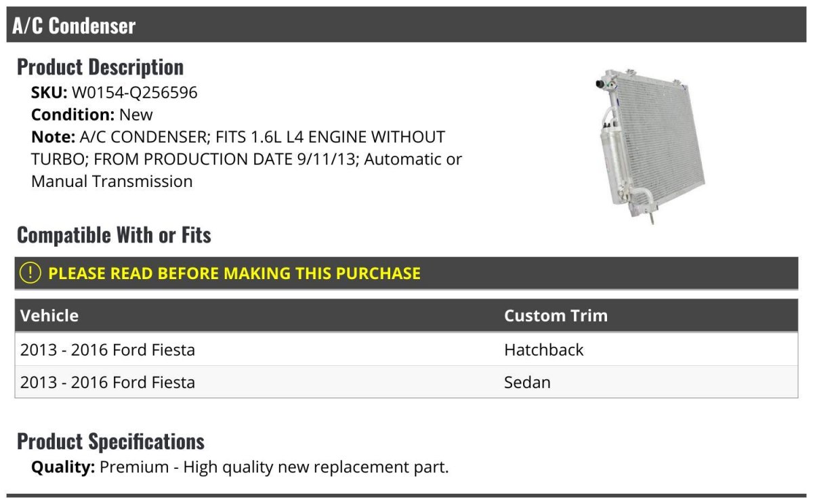Click the Premium quality description text

click(x=274, y=467)
